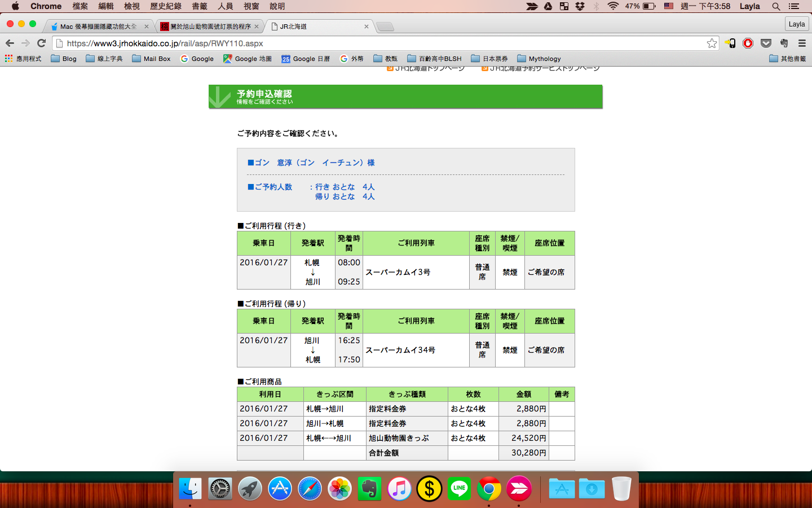Image resolution: width=812 pixels, height=508 pixels.
Task: Reload the JR Hokkaido page
Action: coord(41,43)
